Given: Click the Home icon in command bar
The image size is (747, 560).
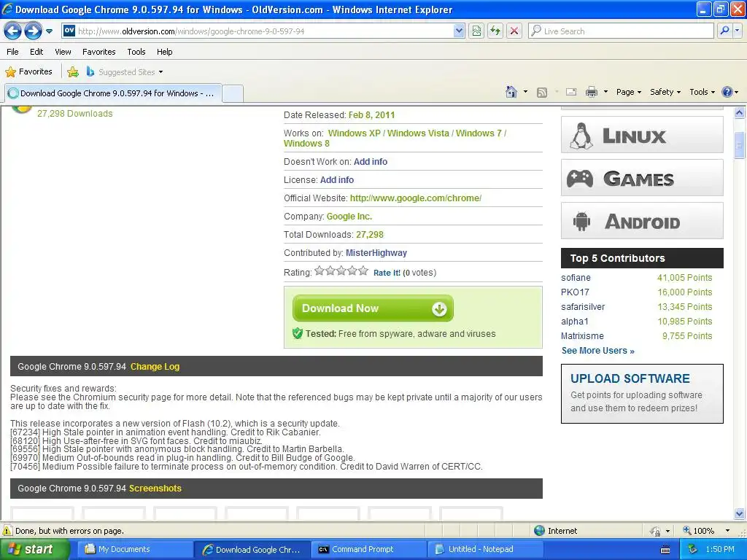Looking at the screenshot, I should click(x=511, y=92).
